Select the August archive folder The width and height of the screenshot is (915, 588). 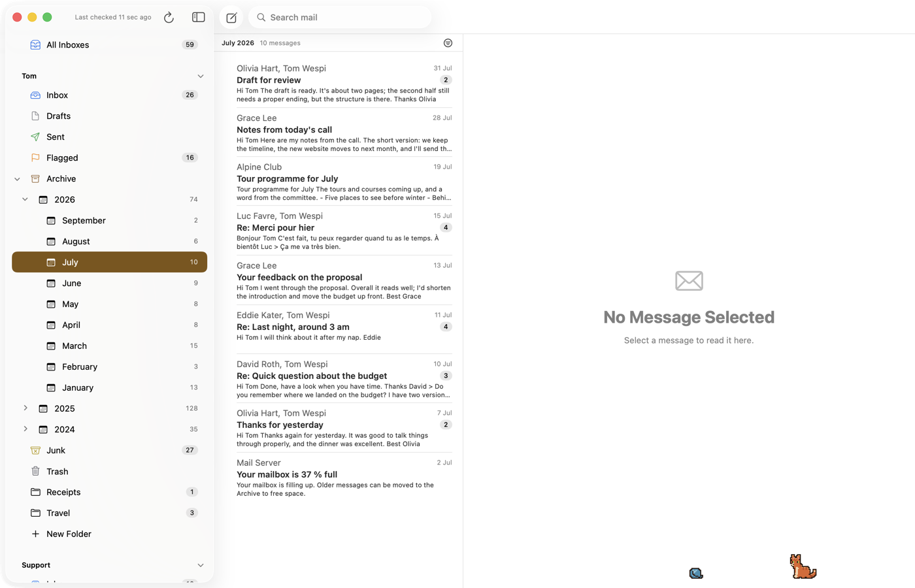[110, 242]
